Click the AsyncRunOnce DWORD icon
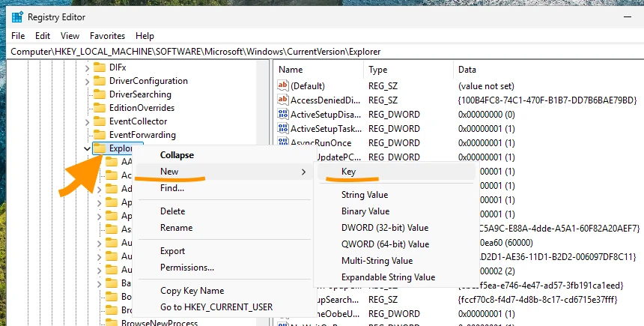Image resolution: width=644 pixels, height=326 pixels. (x=283, y=142)
